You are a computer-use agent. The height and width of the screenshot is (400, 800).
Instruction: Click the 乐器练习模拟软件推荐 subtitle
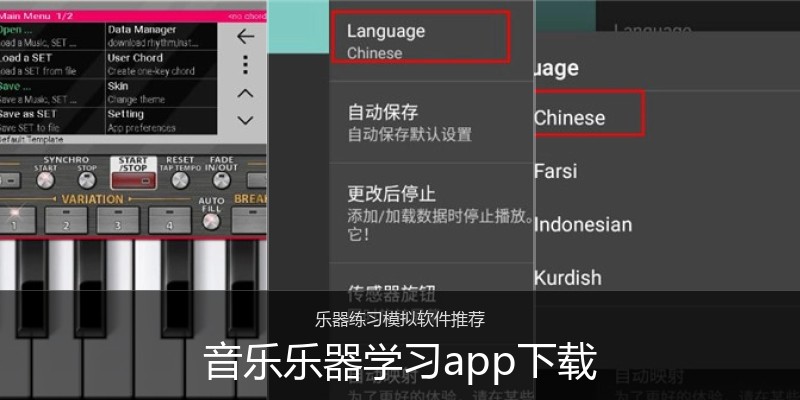[400, 319]
